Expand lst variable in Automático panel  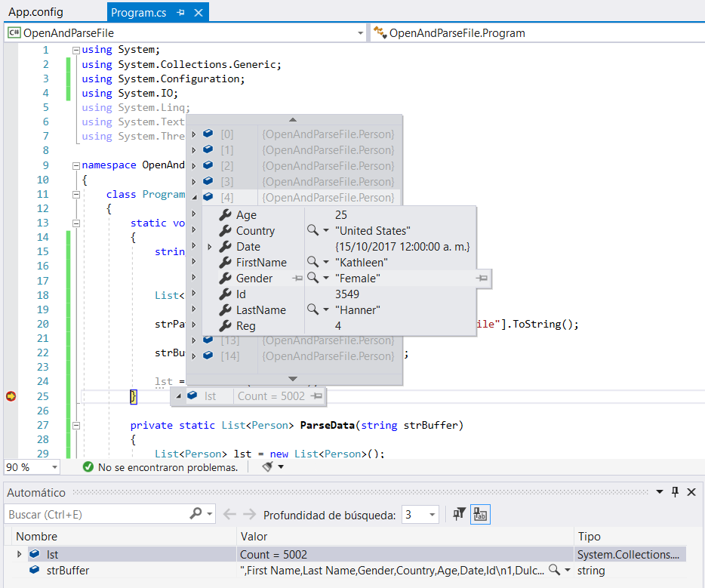coord(19,555)
